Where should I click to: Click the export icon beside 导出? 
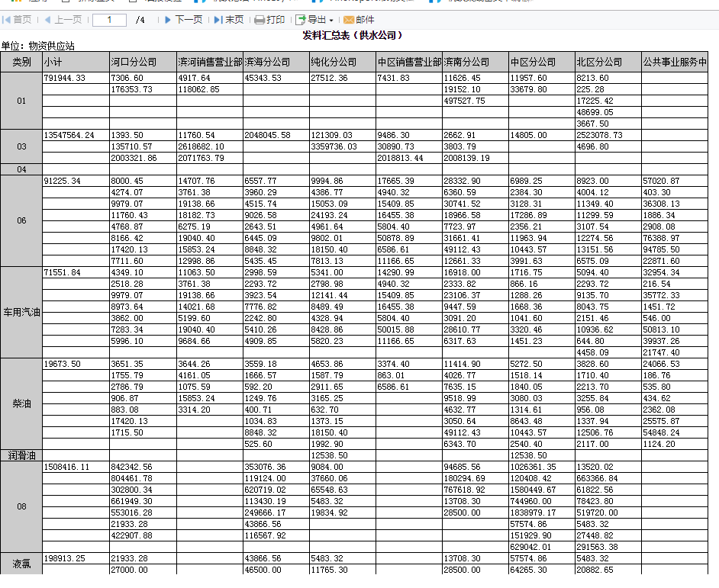(x=301, y=20)
